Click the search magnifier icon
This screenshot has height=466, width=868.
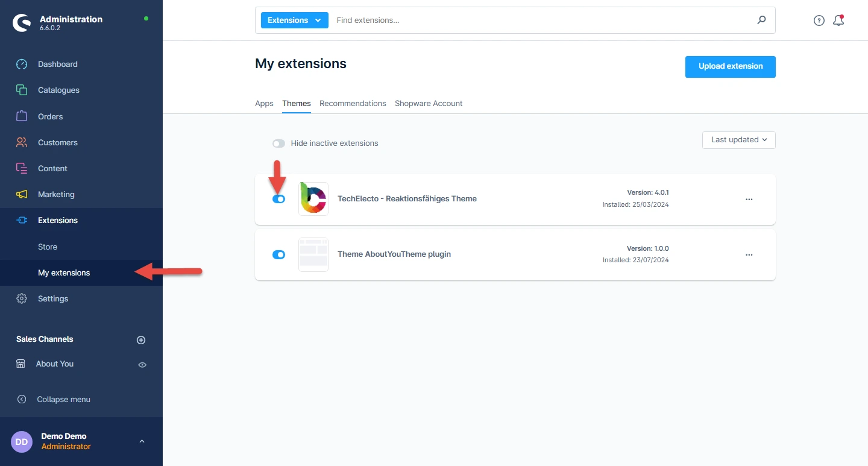point(761,20)
